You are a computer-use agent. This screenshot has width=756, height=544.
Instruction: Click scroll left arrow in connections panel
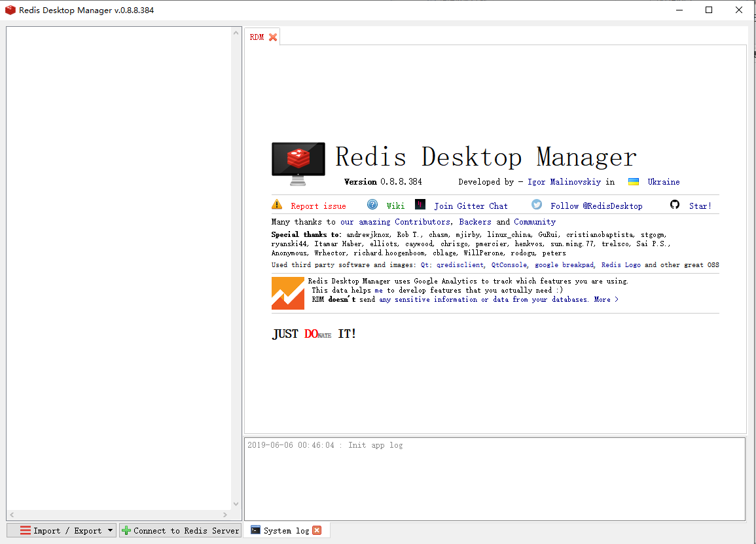[12, 515]
